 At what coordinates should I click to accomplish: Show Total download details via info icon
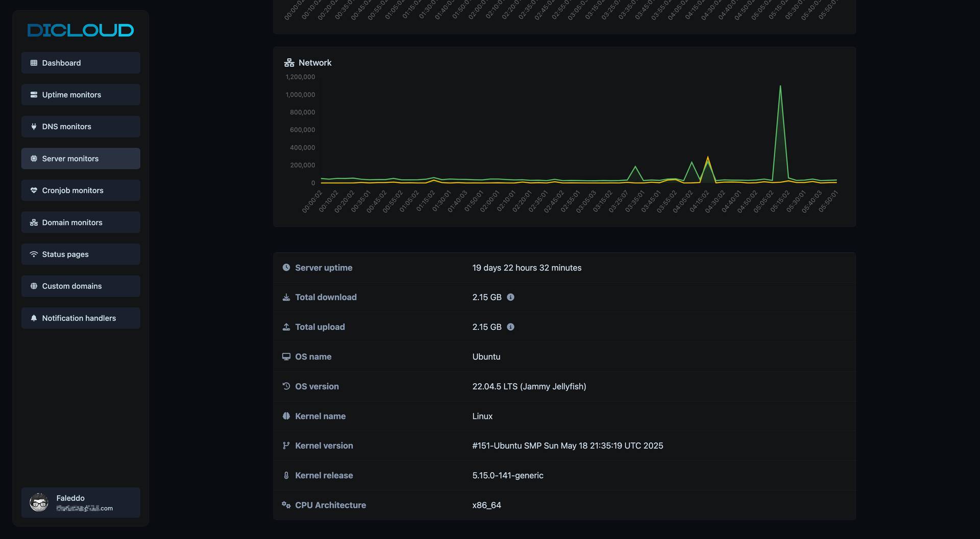click(511, 297)
